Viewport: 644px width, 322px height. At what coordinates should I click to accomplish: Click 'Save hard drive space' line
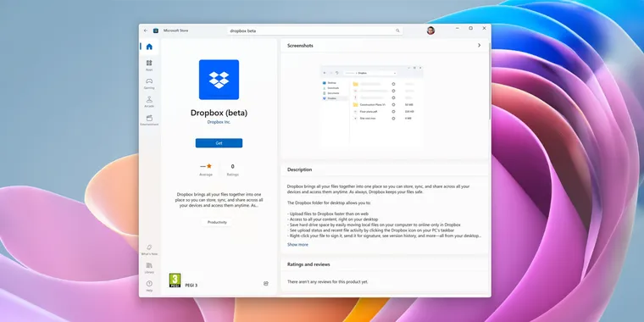coord(374,225)
